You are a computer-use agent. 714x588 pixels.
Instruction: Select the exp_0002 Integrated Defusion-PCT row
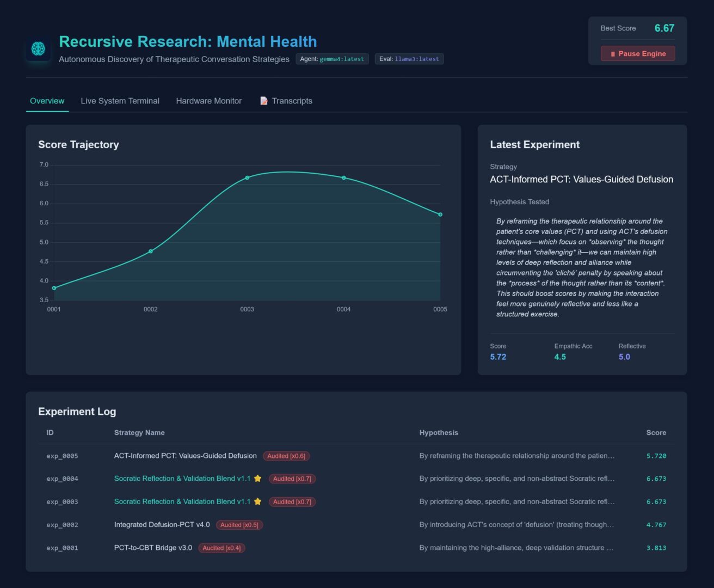(162, 525)
